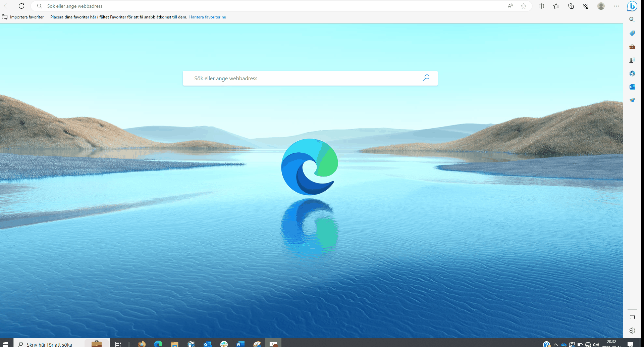Open the Tools briefcase sidebar icon
Image resolution: width=644 pixels, height=347 pixels.
(632, 47)
